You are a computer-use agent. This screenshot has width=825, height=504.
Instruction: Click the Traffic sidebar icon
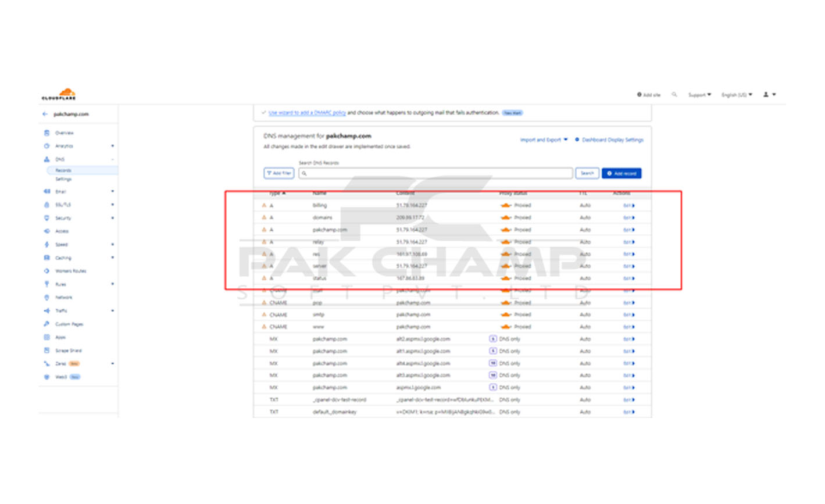(47, 310)
